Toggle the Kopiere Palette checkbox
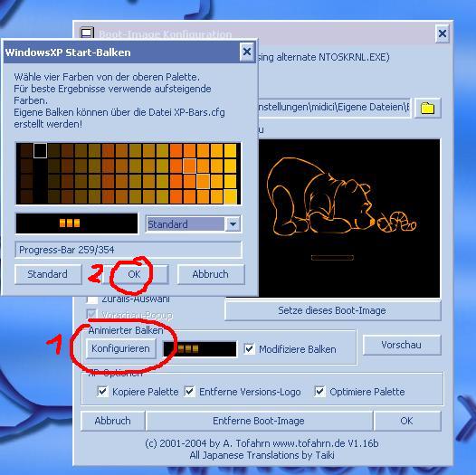 pos(102,391)
